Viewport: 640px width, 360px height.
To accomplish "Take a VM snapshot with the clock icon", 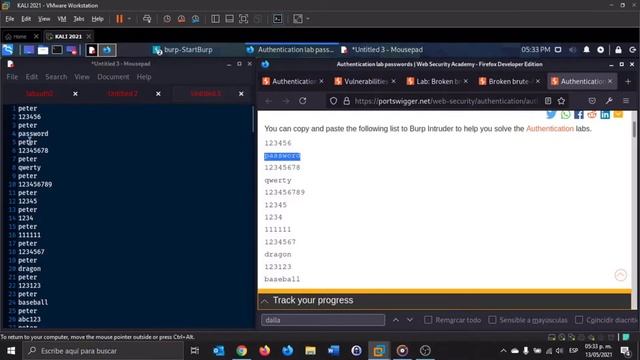I will [167, 19].
